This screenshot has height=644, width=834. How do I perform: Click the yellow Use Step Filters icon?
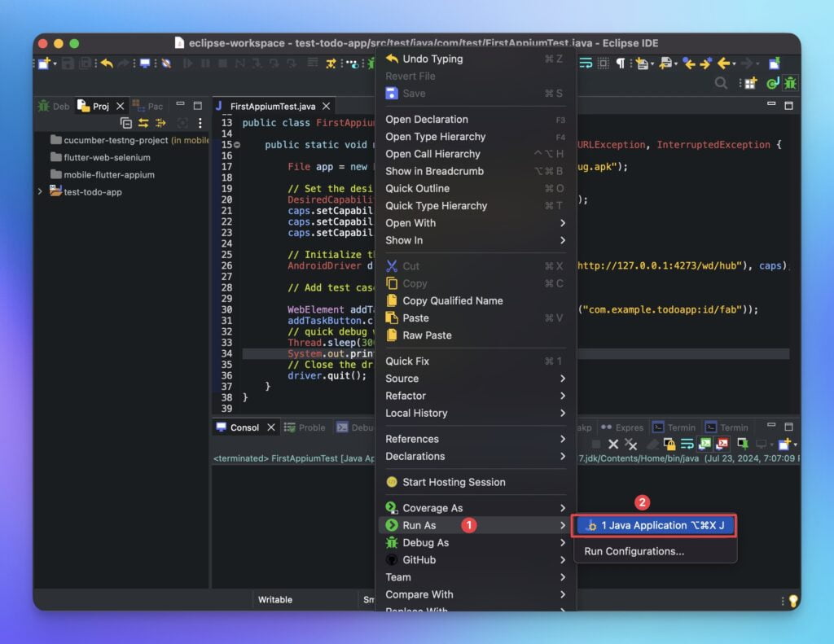pyautogui.click(x=331, y=64)
